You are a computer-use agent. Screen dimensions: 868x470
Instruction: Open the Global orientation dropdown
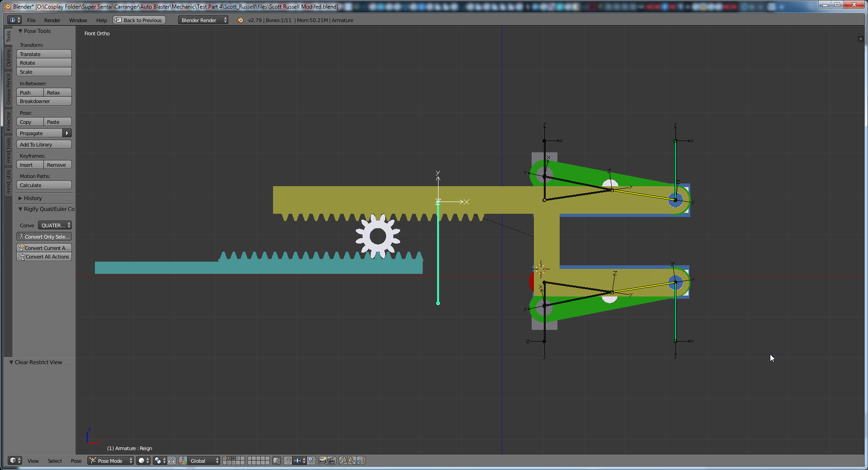click(x=204, y=461)
